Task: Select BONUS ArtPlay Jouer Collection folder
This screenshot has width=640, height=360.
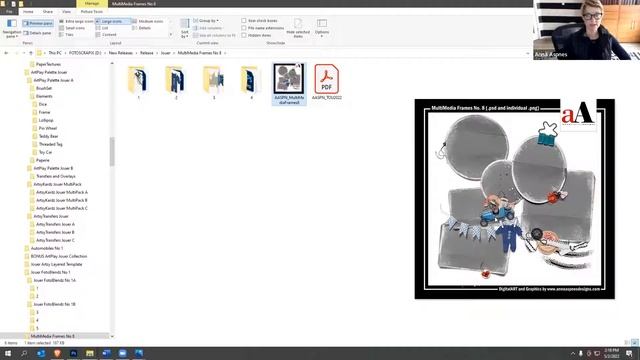Action: [59, 256]
